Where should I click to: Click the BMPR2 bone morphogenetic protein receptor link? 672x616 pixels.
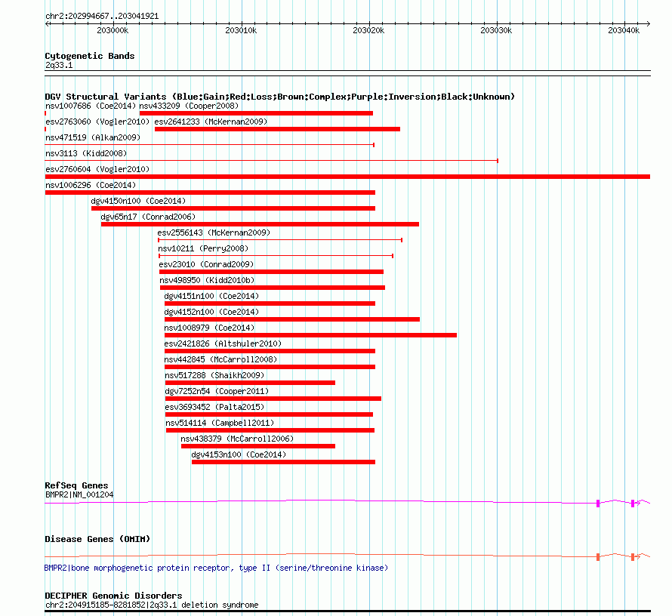point(216,568)
